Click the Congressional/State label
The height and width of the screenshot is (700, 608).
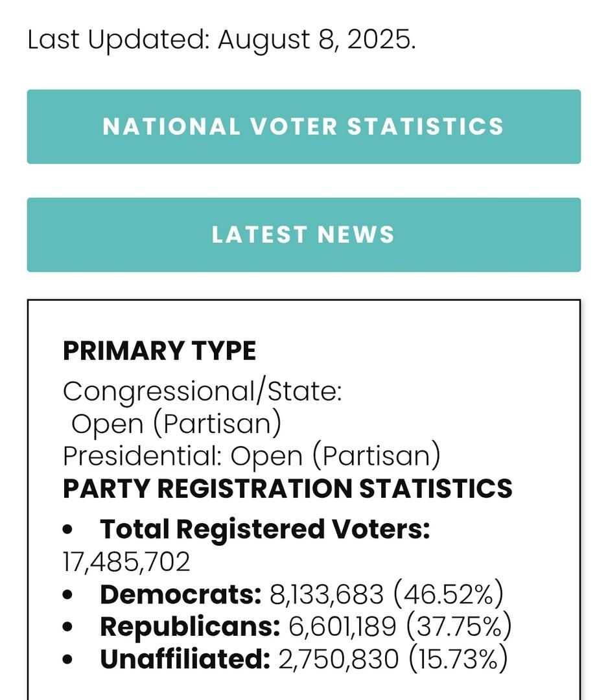[202, 391]
